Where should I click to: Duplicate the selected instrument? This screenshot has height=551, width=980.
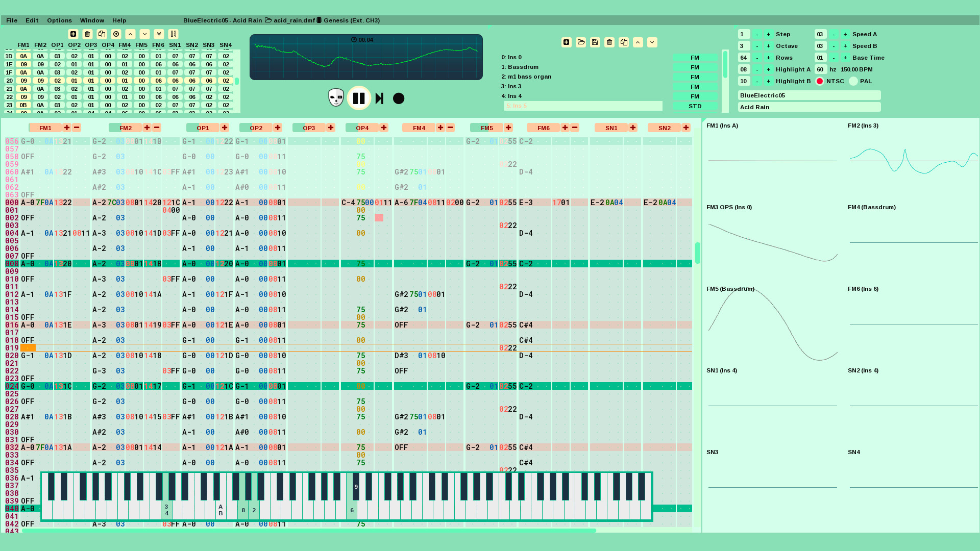tap(624, 42)
